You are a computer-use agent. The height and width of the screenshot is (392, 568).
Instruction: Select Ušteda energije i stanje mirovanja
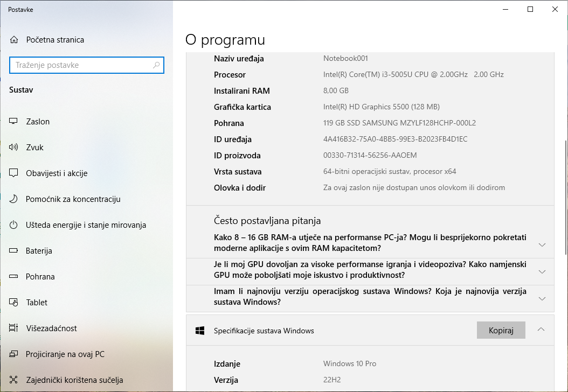coord(86,225)
